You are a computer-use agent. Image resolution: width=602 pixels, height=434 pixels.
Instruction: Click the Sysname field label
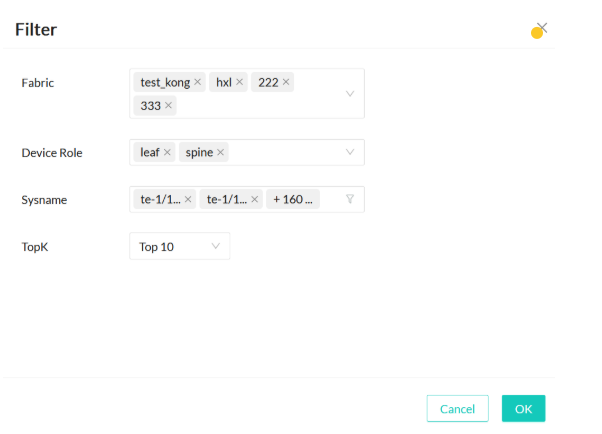pos(44,199)
